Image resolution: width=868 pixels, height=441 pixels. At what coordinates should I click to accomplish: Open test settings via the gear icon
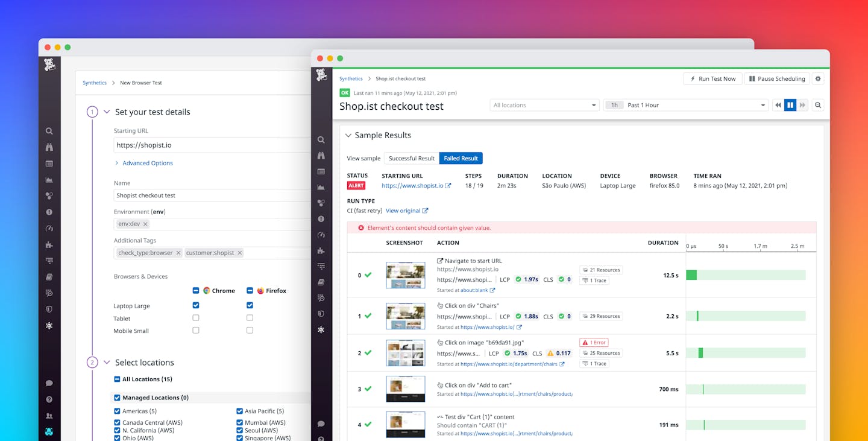click(x=818, y=78)
